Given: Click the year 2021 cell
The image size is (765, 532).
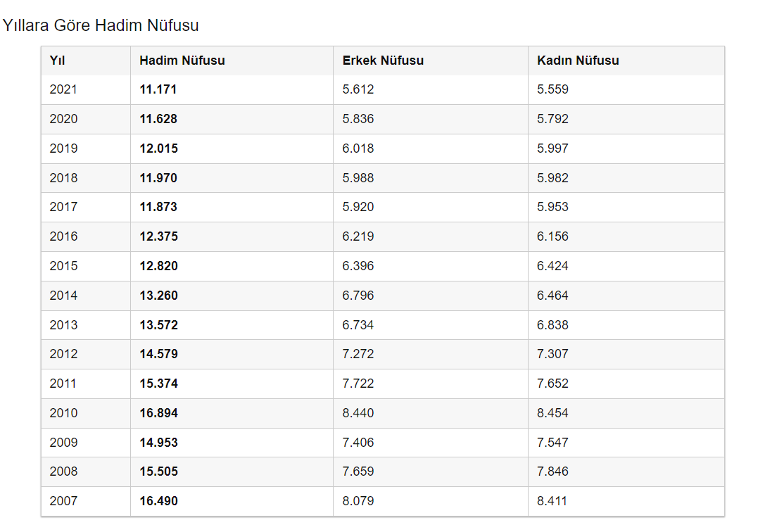Looking at the screenshot, I should click(x=63, y=89).
